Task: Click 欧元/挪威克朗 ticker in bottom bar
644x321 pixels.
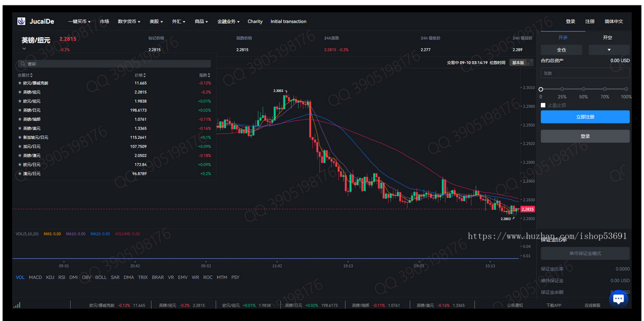Action: [x=117, y=305]
